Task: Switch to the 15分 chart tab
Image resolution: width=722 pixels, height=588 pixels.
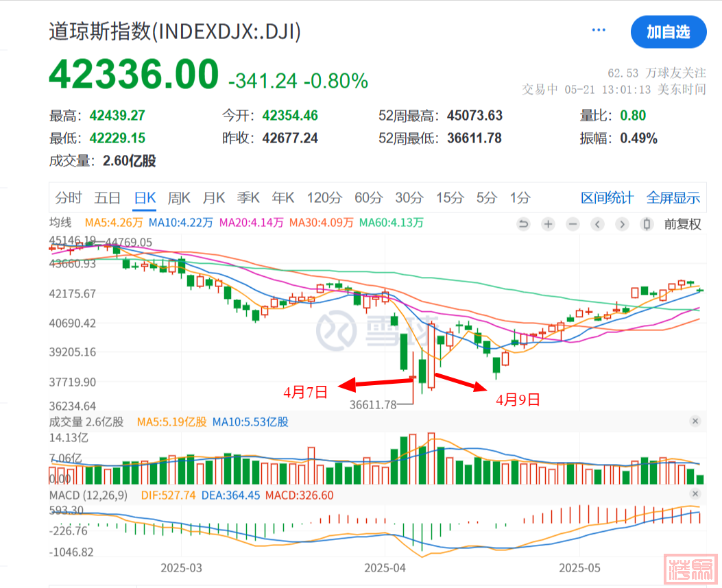Action: pyautogui.click(x=450, y=198)
